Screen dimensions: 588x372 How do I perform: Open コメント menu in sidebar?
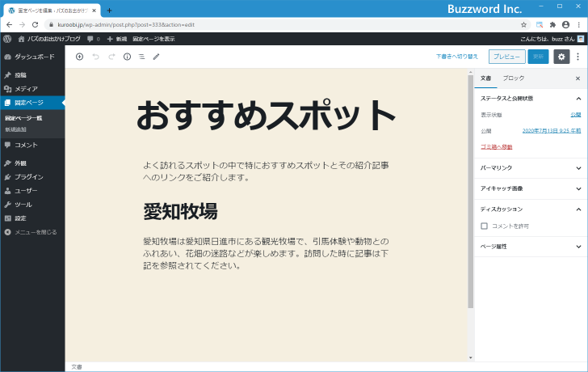pos(32,145)
